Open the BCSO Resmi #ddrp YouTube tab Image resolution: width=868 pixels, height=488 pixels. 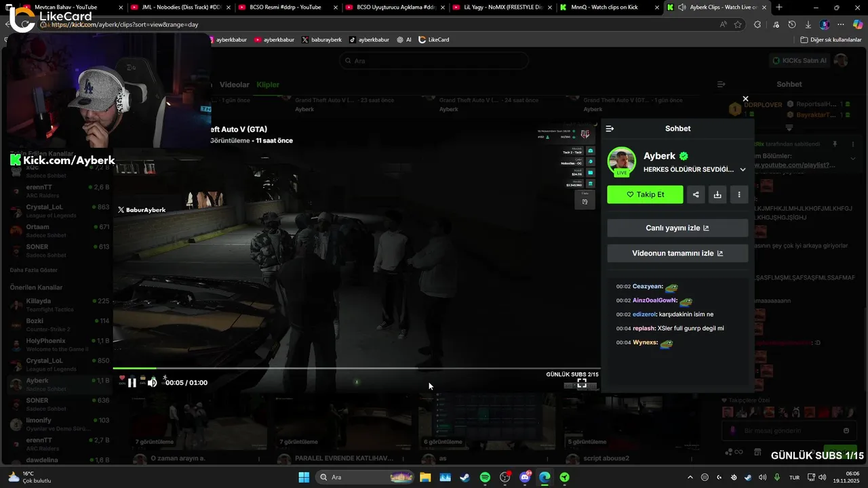point(288,7)
